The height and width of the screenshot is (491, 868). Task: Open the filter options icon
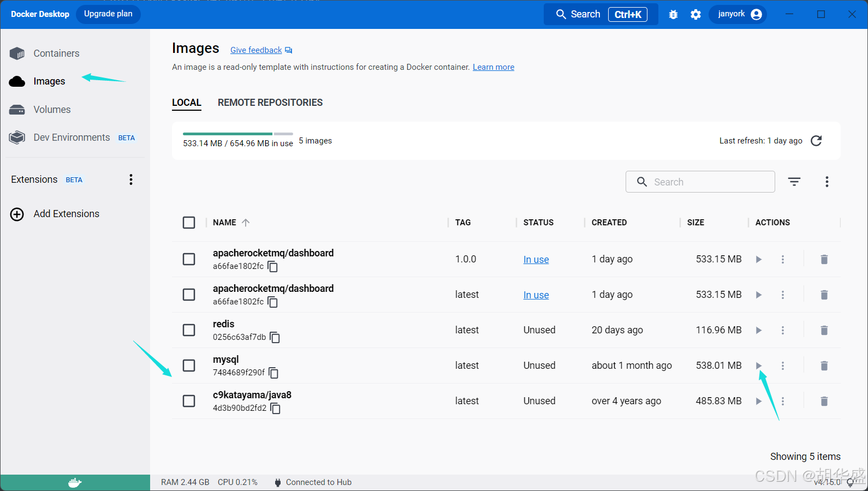click(x=794, y=182)
